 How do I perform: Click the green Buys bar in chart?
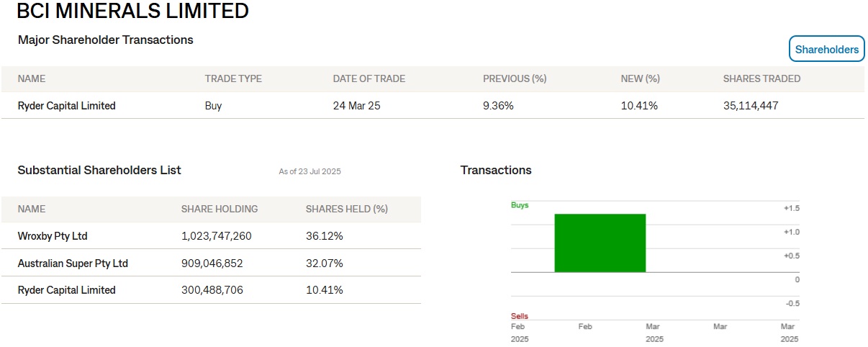pyautogui.click(x=600, y=243)
